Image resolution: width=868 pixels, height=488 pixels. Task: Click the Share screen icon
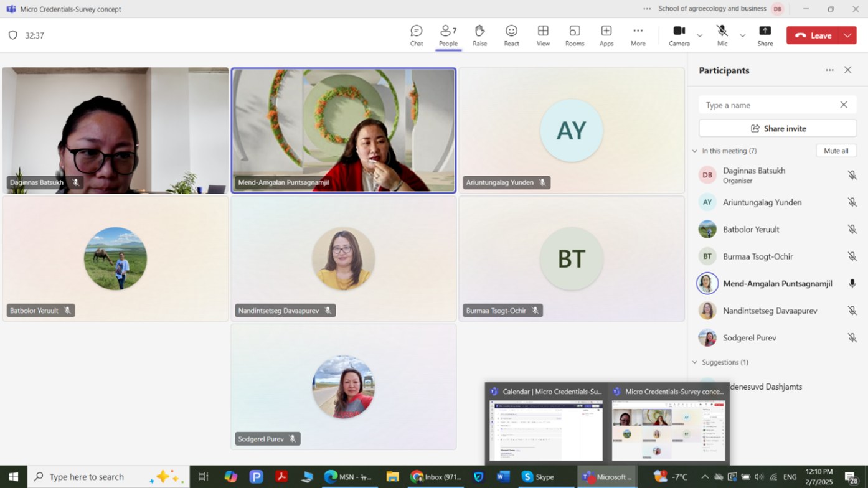coord(765,35)
